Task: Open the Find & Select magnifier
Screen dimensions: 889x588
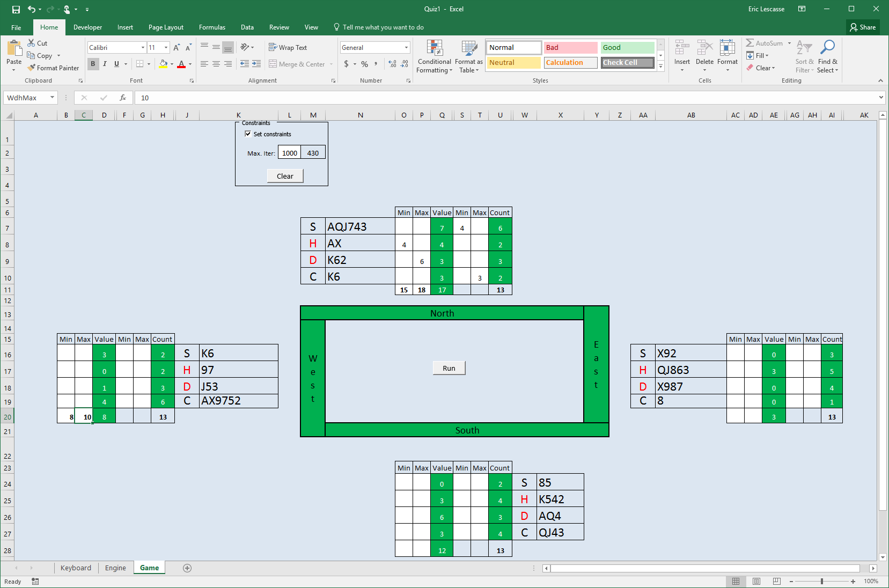Action: tap(827, 56)
